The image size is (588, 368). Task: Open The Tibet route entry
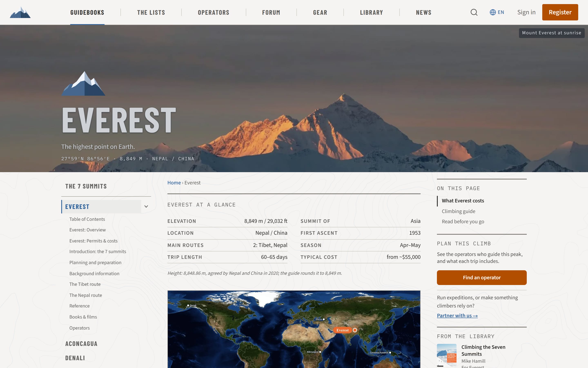85,284
